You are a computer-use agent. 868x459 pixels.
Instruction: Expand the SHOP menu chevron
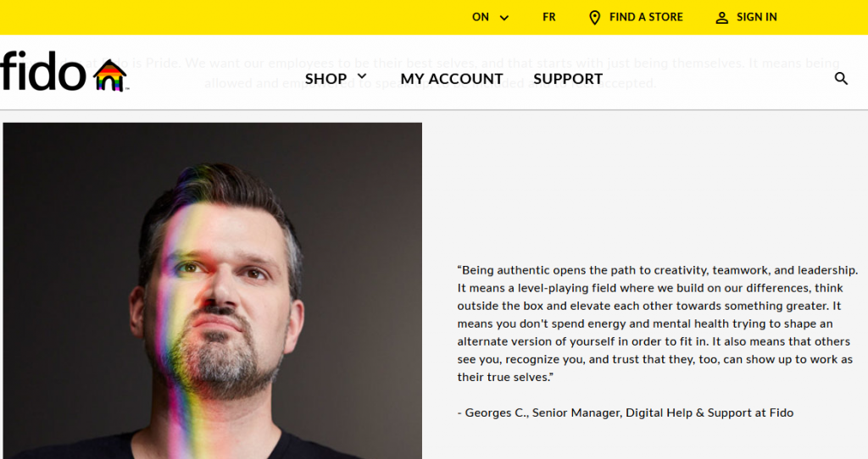tap(362, 76)
